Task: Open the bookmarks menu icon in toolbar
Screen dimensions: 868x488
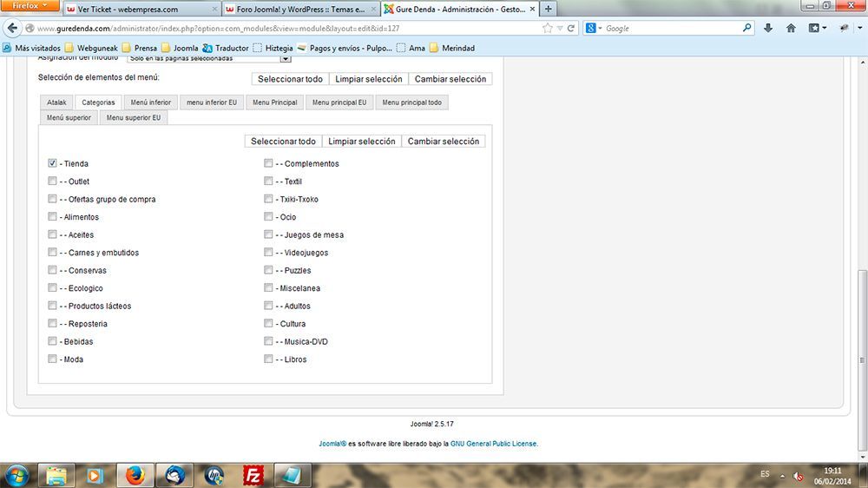Action: click(814, 28)
